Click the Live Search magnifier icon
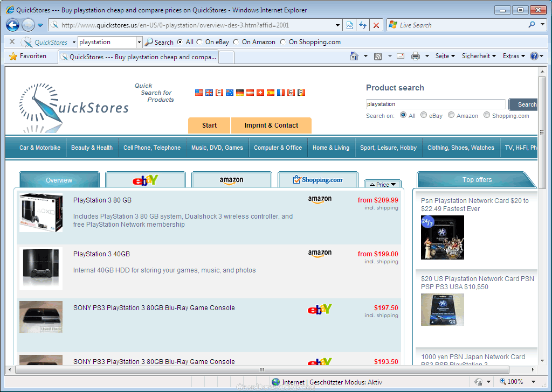 click(x=532, y=25)
